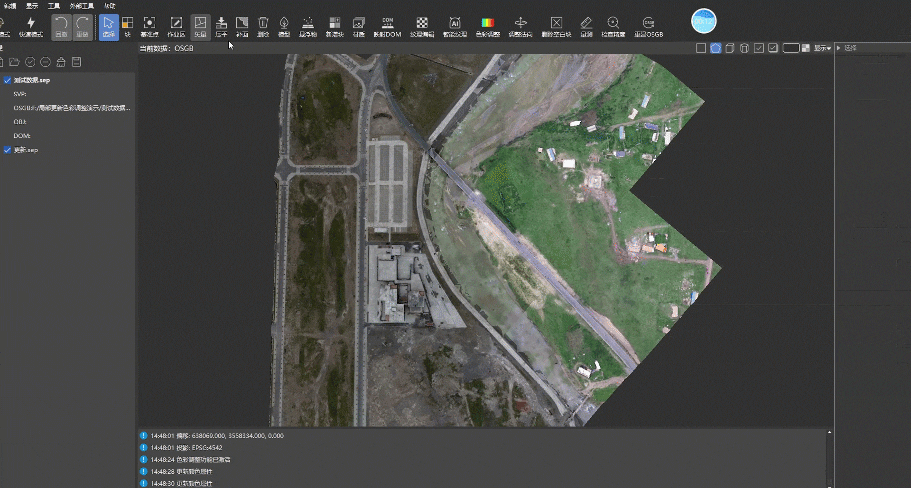The height and width of the screenshot is (488, 911).
Task: Click the undo arrow in toolbar
Action: tap(62, 25)
